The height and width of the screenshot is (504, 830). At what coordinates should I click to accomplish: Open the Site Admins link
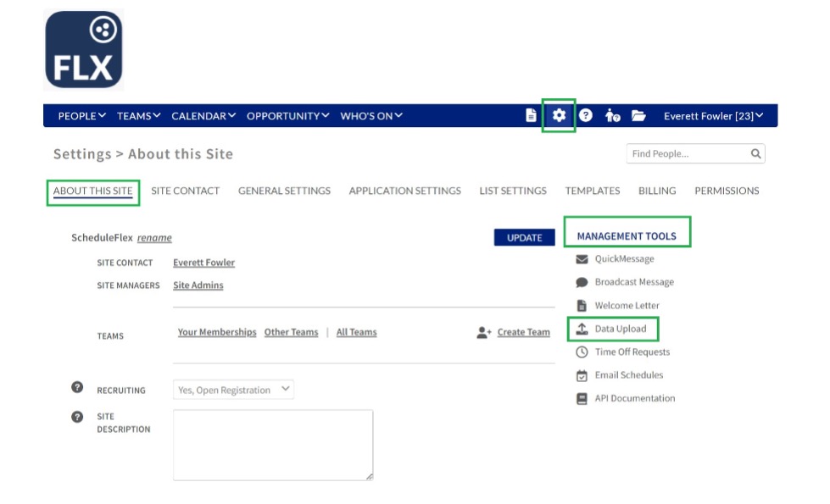pos(198,285)
